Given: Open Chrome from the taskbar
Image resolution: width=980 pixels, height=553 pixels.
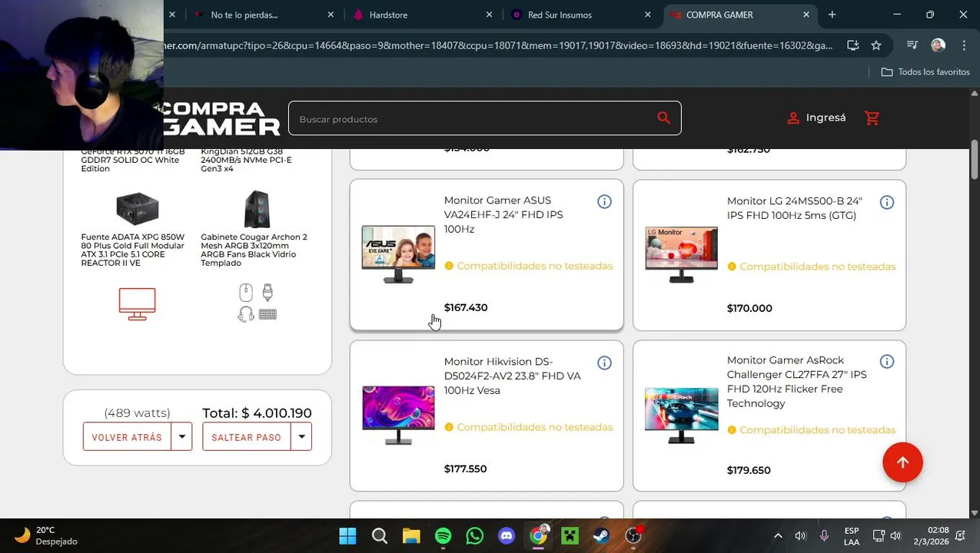Looking at the screenshot, I should click(538, 535).
